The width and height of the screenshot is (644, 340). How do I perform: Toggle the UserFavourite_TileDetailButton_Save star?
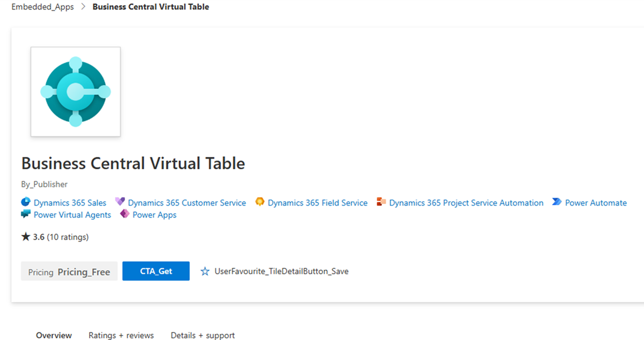tap(206, 271)
